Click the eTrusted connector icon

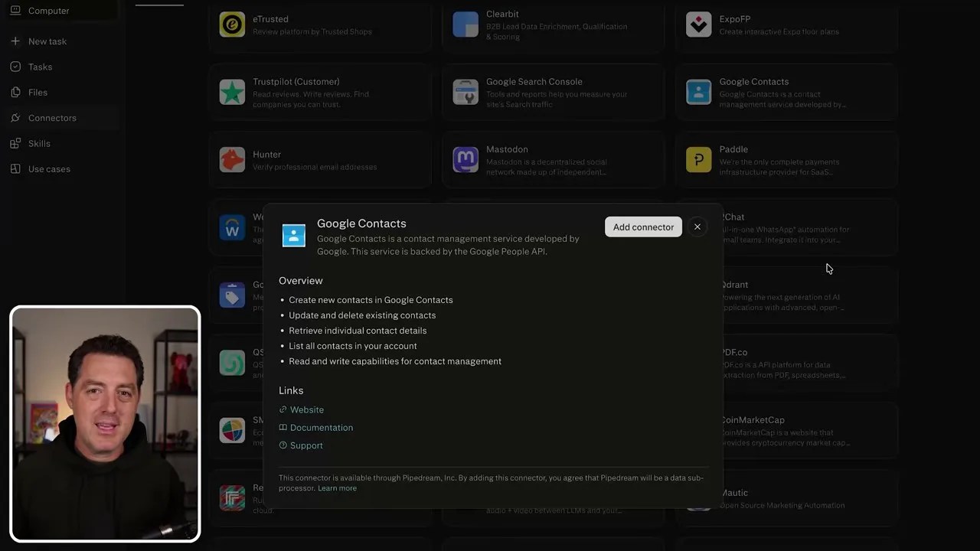[x=232, y=24]
